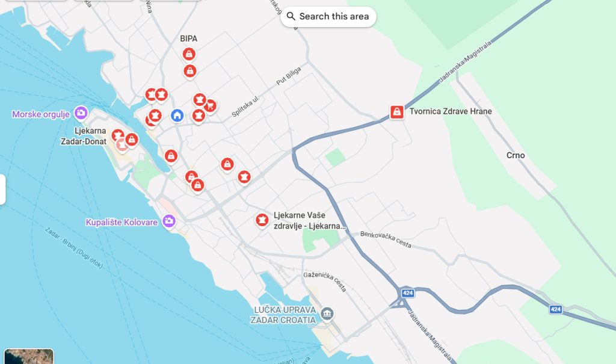Click the Crno place label
Screen dimensions: 616x364
coord(516,155)
